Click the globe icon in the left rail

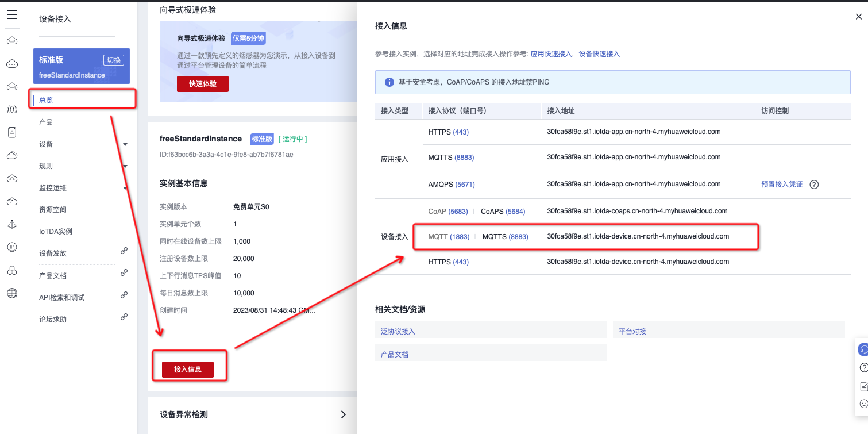(x=12, y=293)
